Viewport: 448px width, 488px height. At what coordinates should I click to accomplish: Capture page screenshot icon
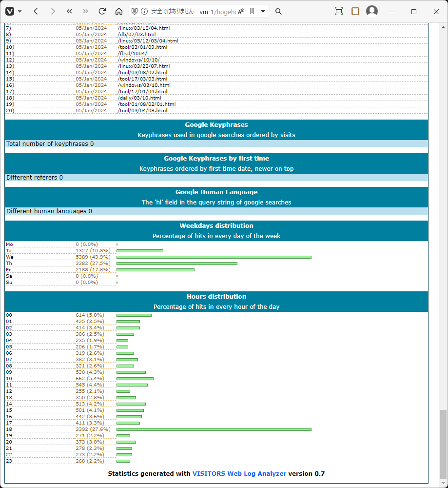point(339,12)
